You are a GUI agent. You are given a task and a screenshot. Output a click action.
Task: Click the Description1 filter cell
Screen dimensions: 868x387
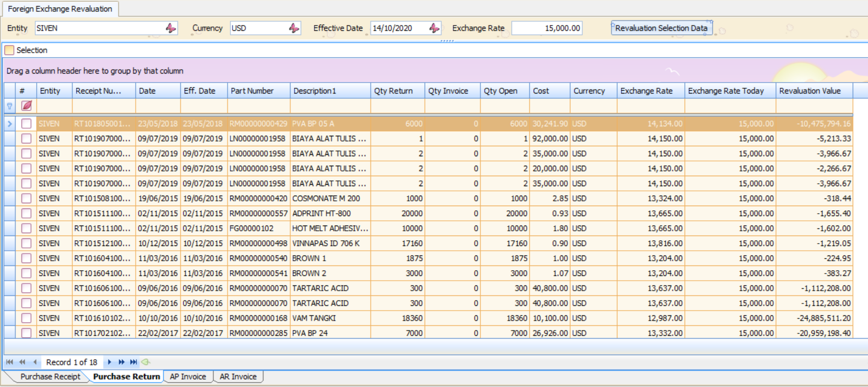[330, 106]
